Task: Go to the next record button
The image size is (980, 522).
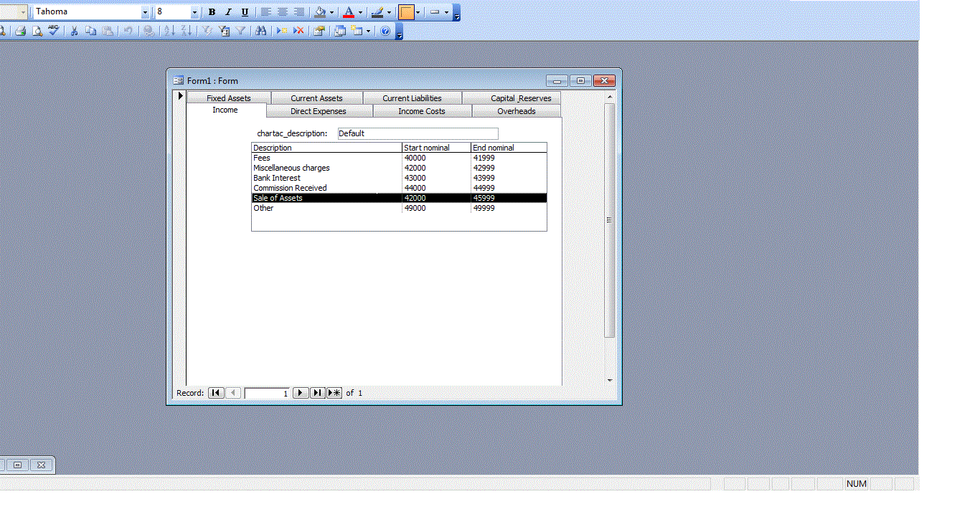Action: [x=301, y=393]
